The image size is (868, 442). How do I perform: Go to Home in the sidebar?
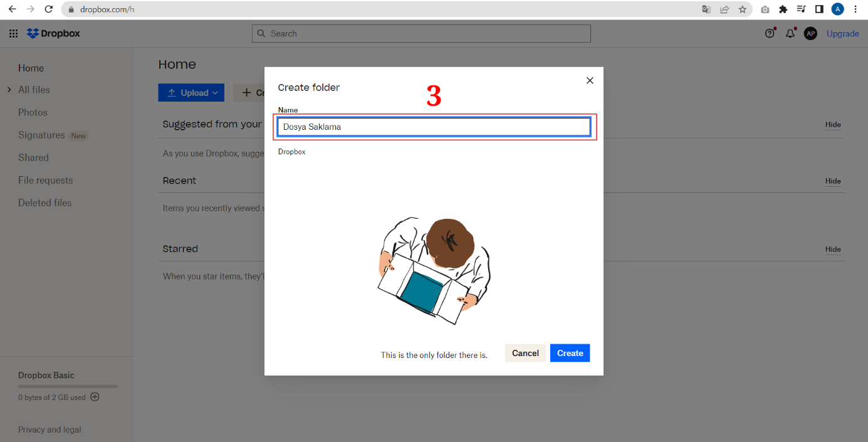click(31, 68)
